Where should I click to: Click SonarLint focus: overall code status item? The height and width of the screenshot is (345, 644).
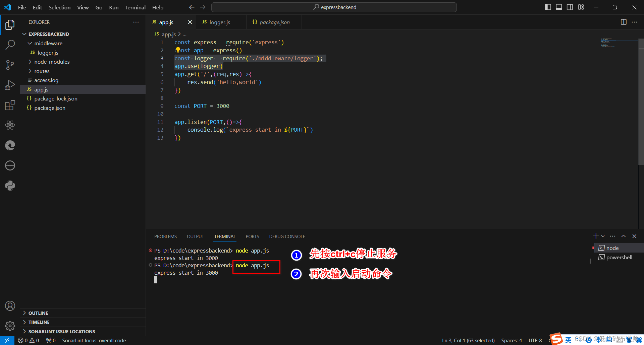(94, 341)
